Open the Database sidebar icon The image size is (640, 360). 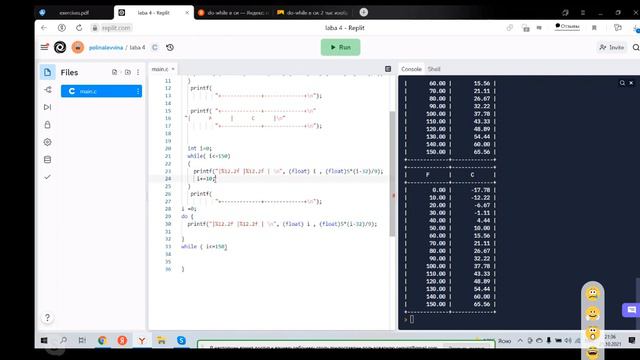[x=47, y=160]
